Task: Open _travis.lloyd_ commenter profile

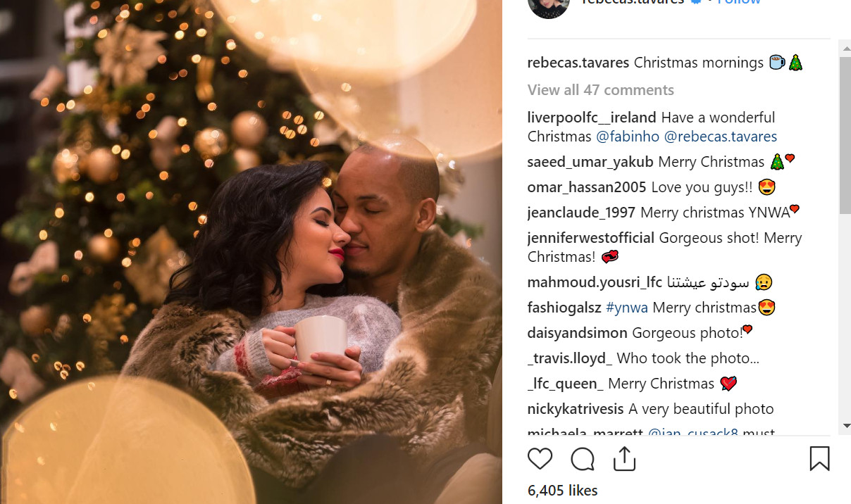Action: [570, 358]
